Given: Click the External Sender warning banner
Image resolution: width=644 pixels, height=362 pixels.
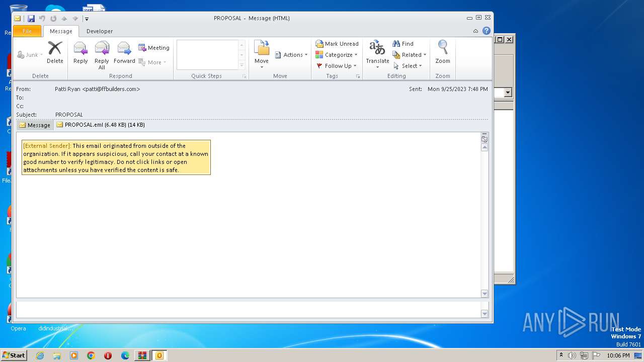Looking at the screenshot, I should tap(116, 157).
